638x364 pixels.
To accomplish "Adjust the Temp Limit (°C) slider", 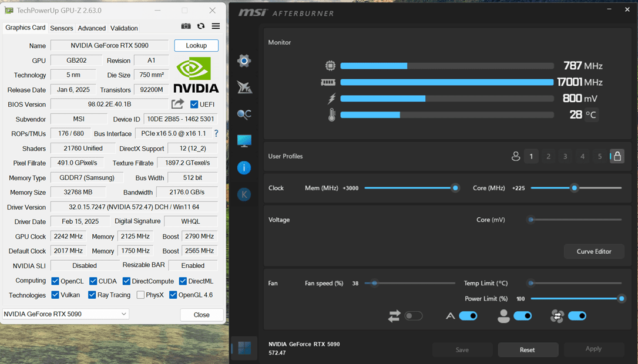I will [575, 283].
